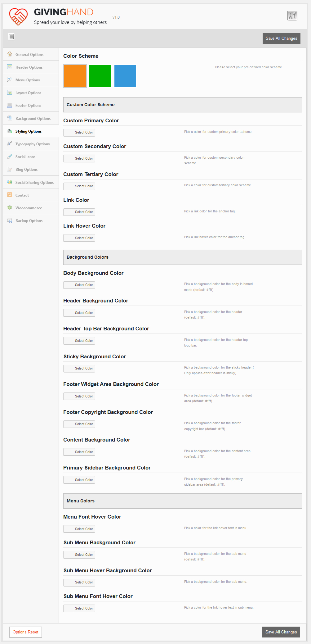Click the GivingHand heart logo

(x=18, y=16)
